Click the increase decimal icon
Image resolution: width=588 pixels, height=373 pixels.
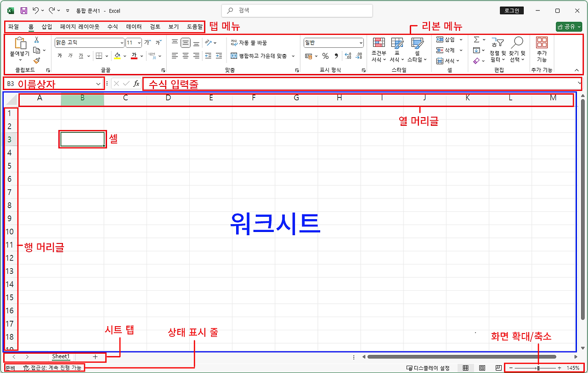[348, 56]
